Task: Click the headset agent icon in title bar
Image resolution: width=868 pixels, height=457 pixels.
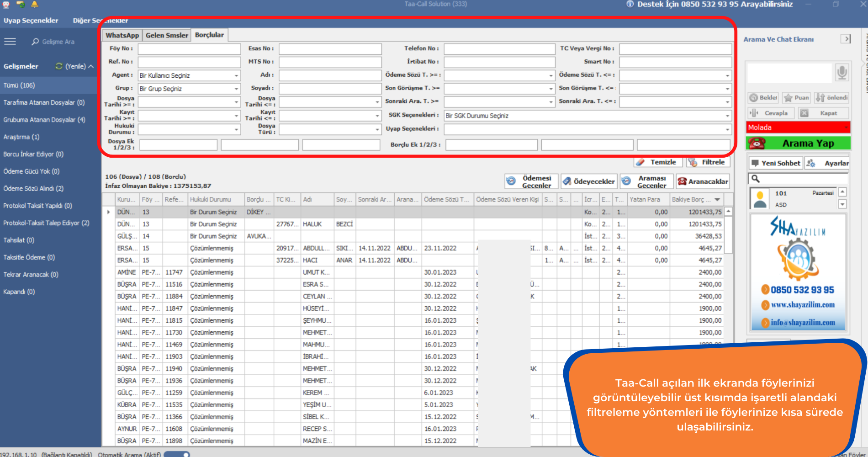Action: [x=6, y=5]
